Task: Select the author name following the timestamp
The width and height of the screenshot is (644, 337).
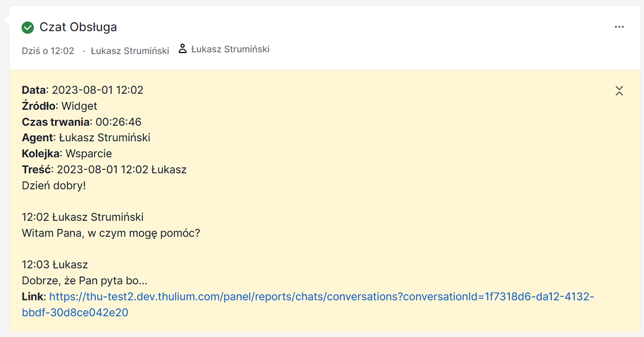Action: click(130, 51)
